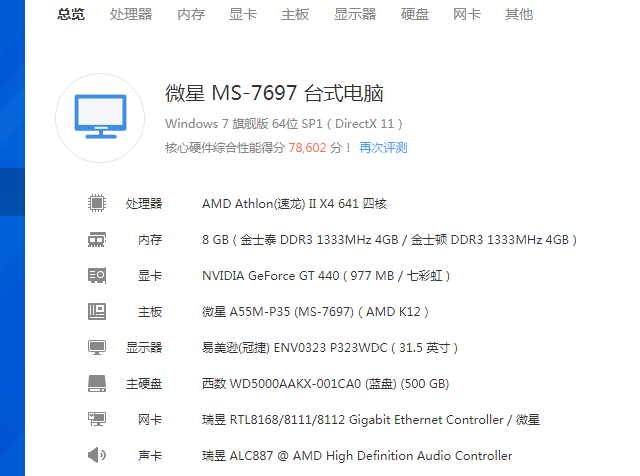Click the memory module icon

tap(97, 239)
